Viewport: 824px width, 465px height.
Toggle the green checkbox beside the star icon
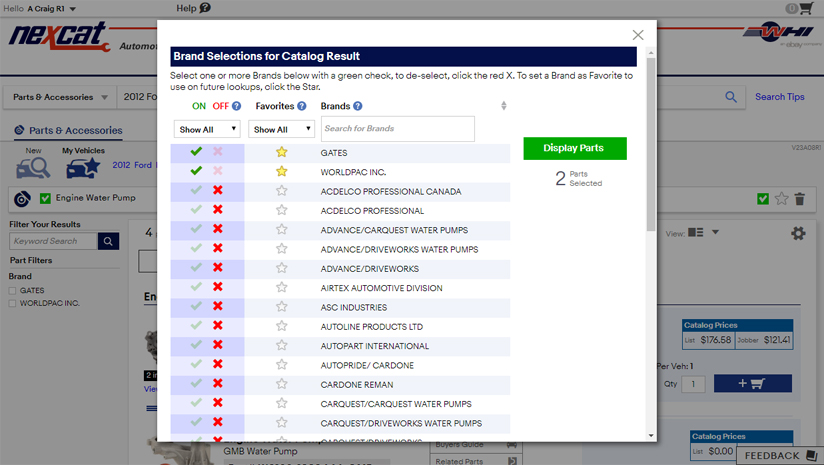click(763, 199)
